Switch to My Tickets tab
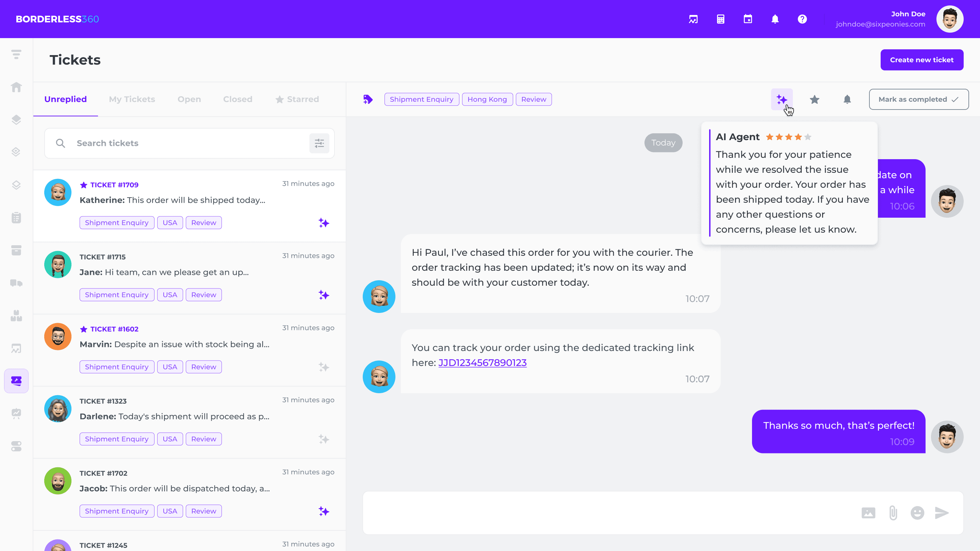This screenshot has width=980, height=551. [132, 99]
